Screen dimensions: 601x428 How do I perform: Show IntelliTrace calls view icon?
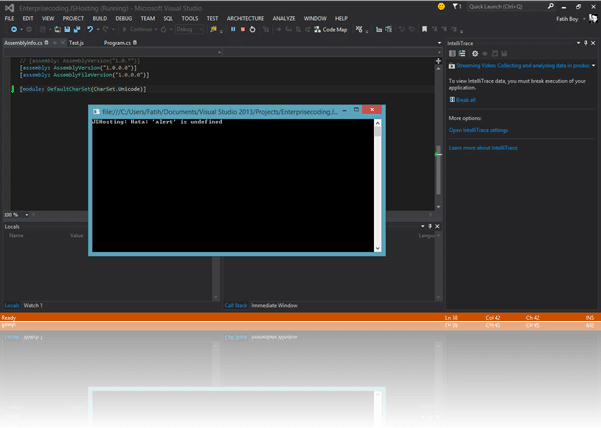462,54
